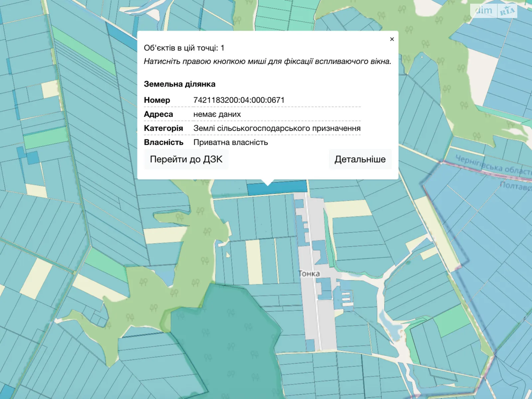Click category value 'Землі сільськогосподарського призначення'
The height and width of the screenshot is (399, 532).
coord(277,128)
